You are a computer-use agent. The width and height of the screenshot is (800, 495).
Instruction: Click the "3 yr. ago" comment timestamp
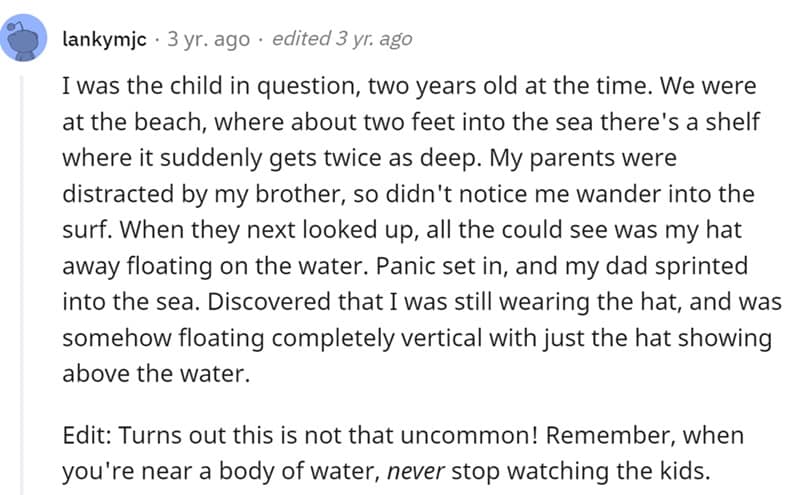point(208,39)
